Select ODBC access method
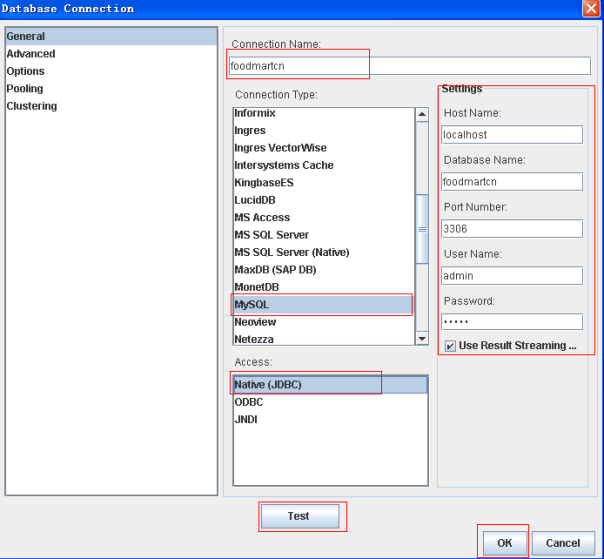604x559 pixels. click(x=331, y=402)
